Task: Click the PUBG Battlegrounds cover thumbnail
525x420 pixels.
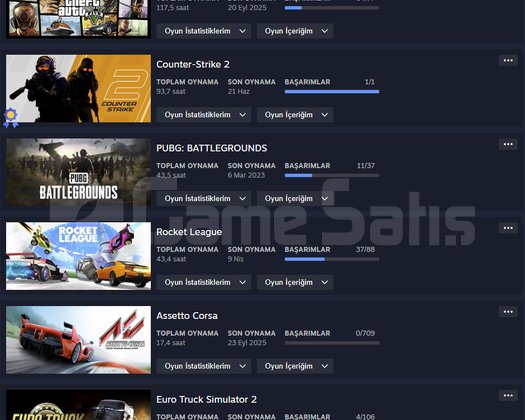Action: (78, 172)
